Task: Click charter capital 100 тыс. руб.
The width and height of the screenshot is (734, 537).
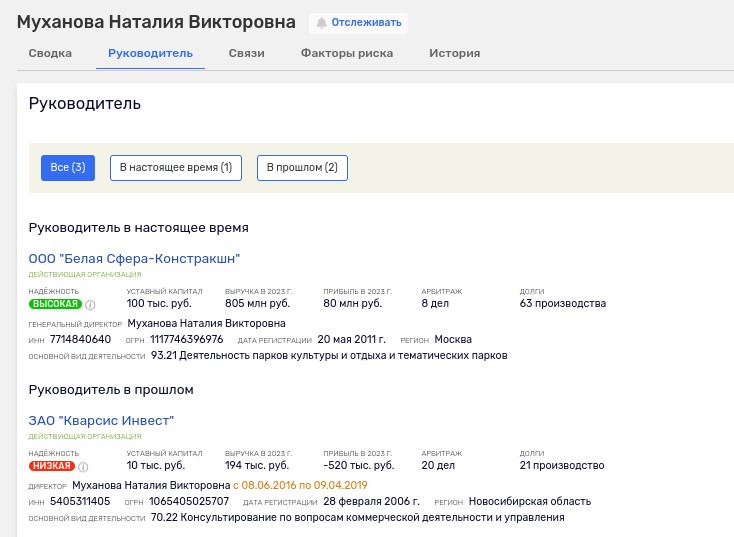Action: 159,303
